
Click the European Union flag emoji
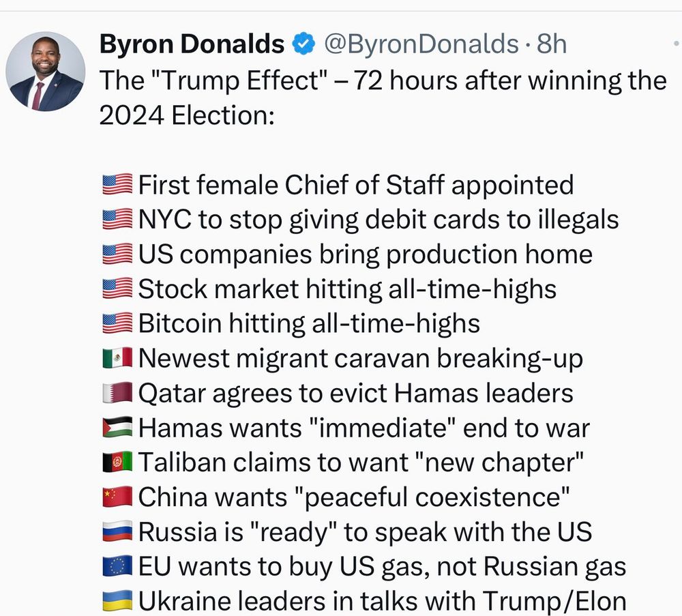[117, 566]
